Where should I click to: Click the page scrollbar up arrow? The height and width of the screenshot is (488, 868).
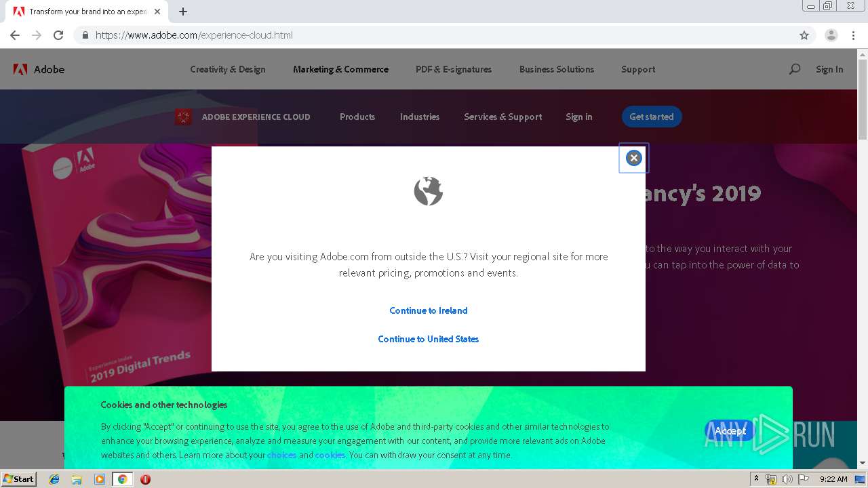[x=863, y=54]
